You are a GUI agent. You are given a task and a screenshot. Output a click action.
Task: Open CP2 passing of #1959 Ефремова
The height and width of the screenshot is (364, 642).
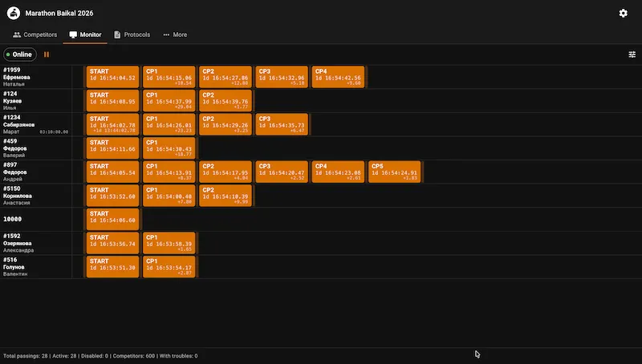(226, 77)
